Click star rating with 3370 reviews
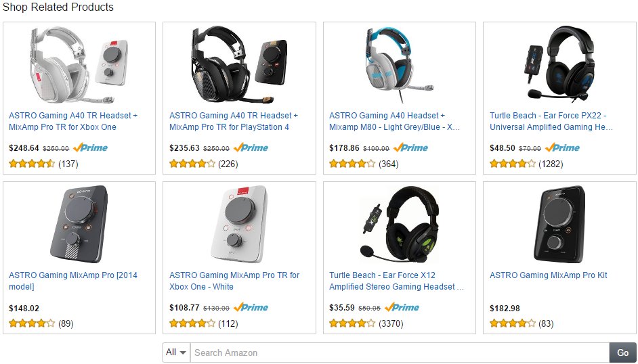Image resolution: width=638 pixels, height=364 pixels. tap(352, 323)
